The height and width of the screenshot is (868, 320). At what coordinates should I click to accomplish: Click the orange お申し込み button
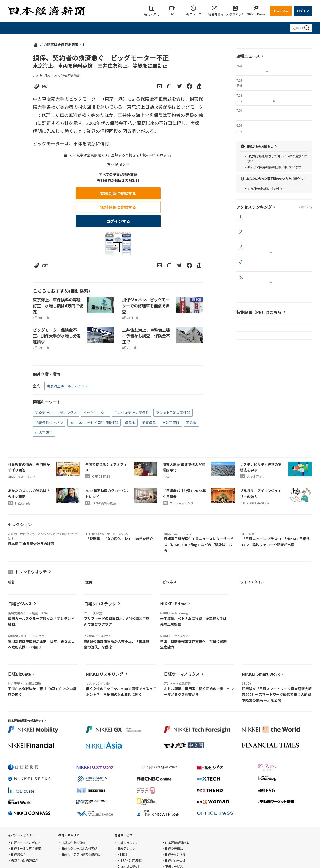click(x=281, y=11)
